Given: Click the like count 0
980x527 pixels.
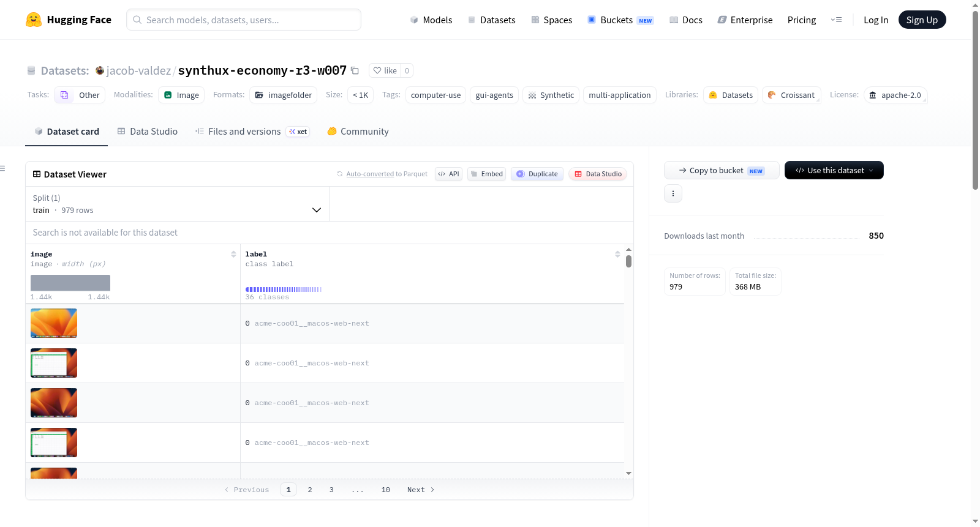Looking at the screenshot, I should [407, 70].
